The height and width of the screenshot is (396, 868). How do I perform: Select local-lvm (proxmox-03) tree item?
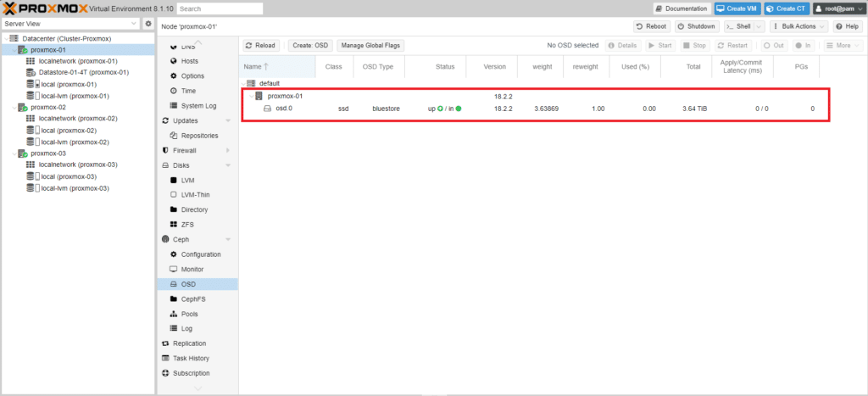(75, 188)
